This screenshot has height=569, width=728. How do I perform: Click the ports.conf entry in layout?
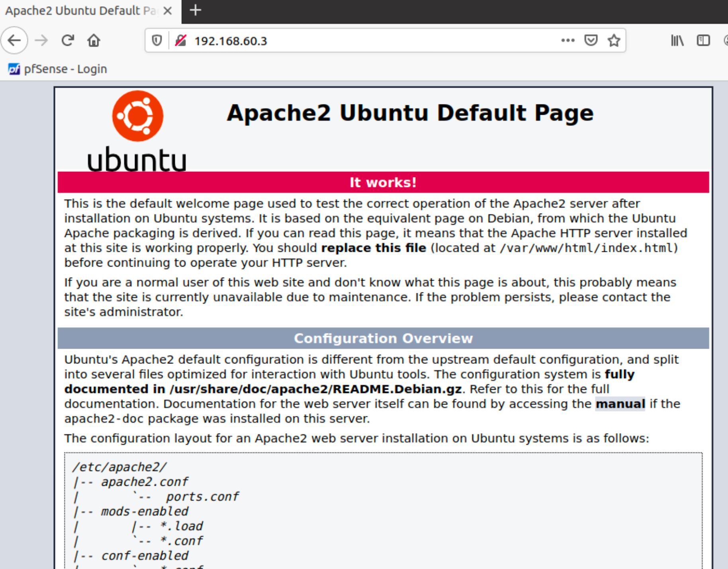[x=202, y=496]
